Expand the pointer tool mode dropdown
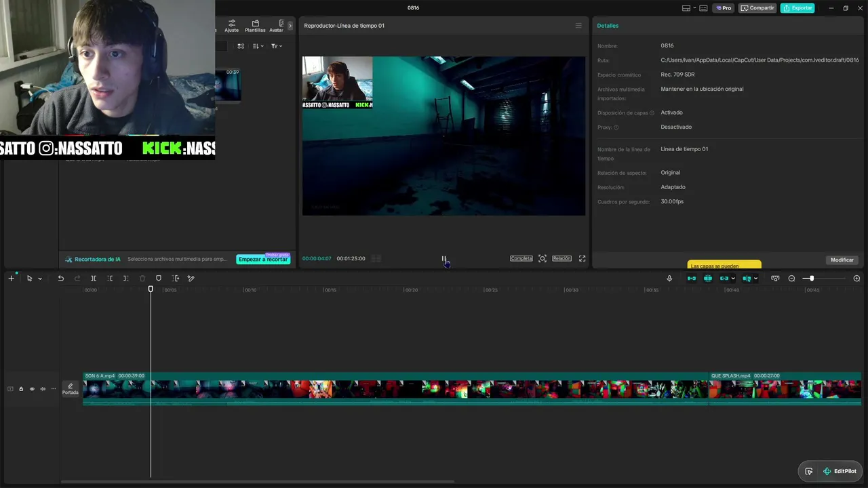 pos(40,279)
